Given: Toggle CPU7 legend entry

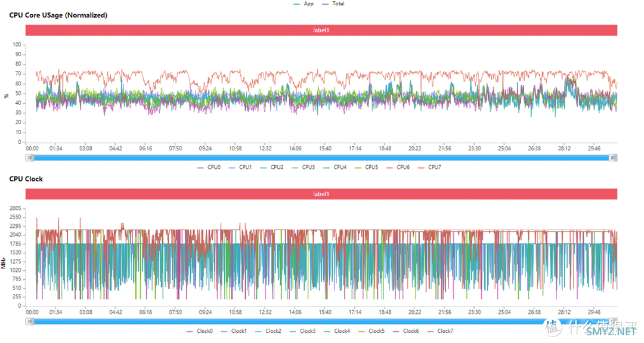Looking at the screenshot, I should click(429, 167).
